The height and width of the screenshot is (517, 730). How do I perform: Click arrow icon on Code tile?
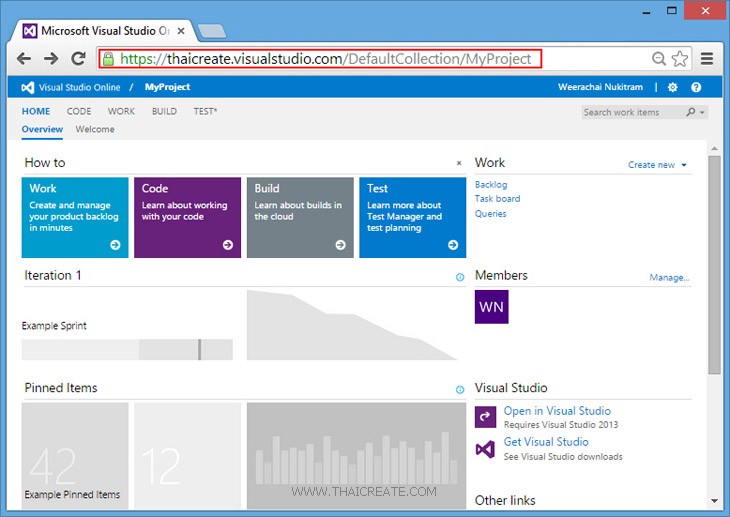coord(228,245)
